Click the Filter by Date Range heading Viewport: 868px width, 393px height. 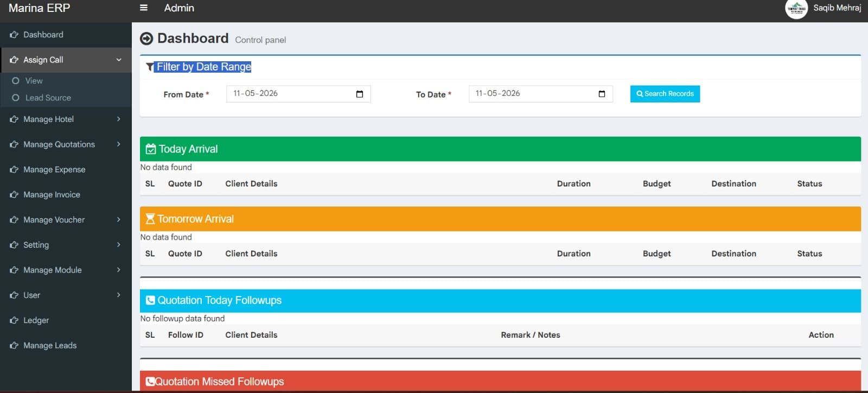204,67
